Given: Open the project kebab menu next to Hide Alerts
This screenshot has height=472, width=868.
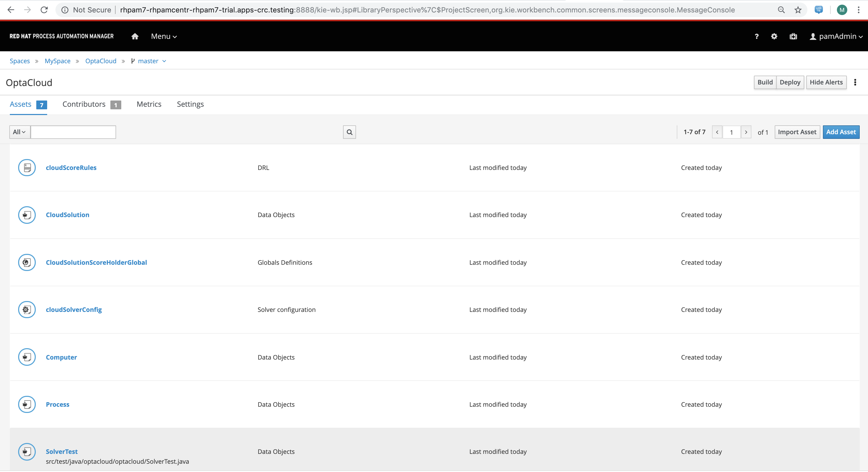Looking at the screenshot, I should (x=855, y=82).
